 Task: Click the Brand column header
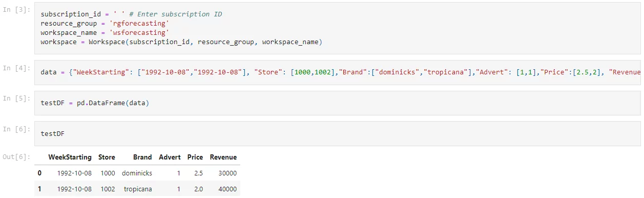pyautogui.click(x=142, y=157)
